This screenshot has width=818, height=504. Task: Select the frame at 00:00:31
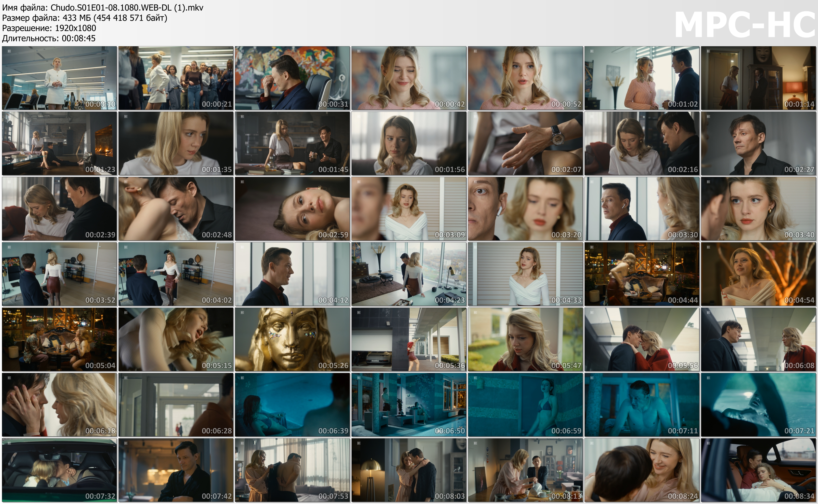(x=292, y=78)
